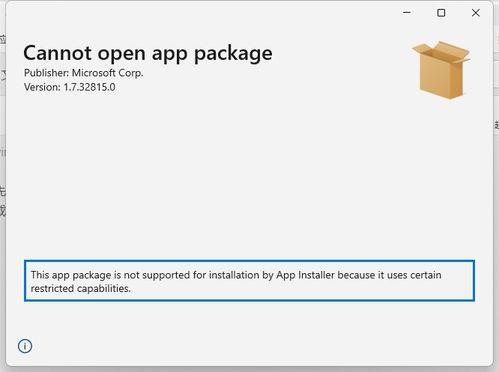Select the "Microsoft Corp." publisher name
This screenshot has height=372, width=499.
click(108, 73)
